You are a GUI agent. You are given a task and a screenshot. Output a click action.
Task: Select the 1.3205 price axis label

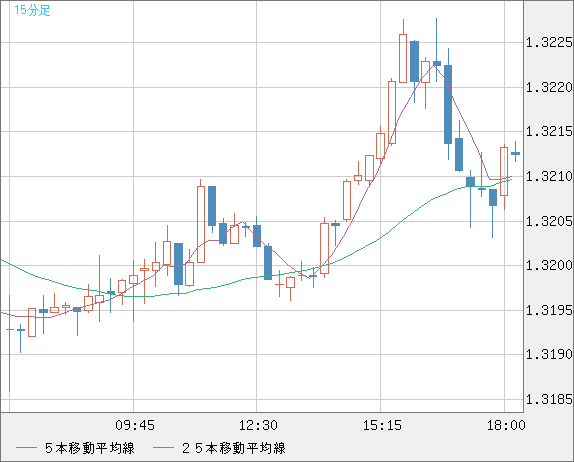[x=549, y=221]
